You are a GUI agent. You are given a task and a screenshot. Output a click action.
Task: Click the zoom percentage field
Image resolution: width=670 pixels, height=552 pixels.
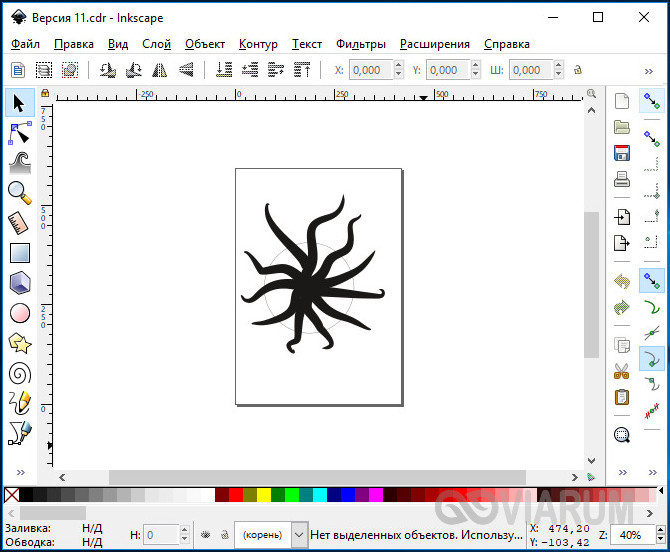tap(631, 535)
